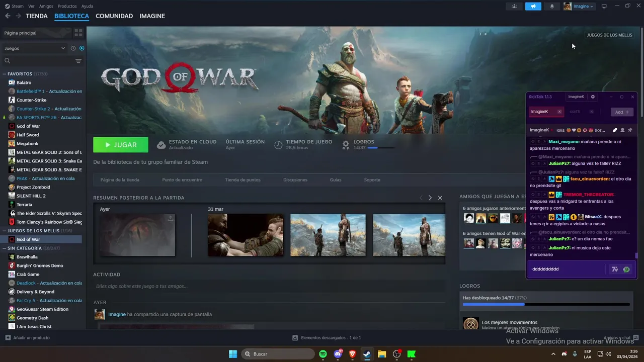
Task: Open the Juegos dropdown
Action: pyautogui.click(x=35, y=48)
